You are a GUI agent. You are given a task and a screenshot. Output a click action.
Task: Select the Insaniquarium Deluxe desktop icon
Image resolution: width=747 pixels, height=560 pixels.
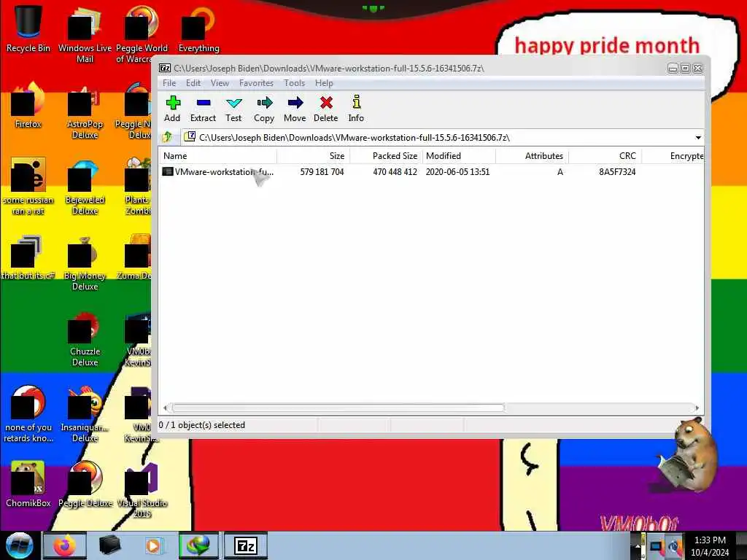pyautogui.click(x=85, y=414)
